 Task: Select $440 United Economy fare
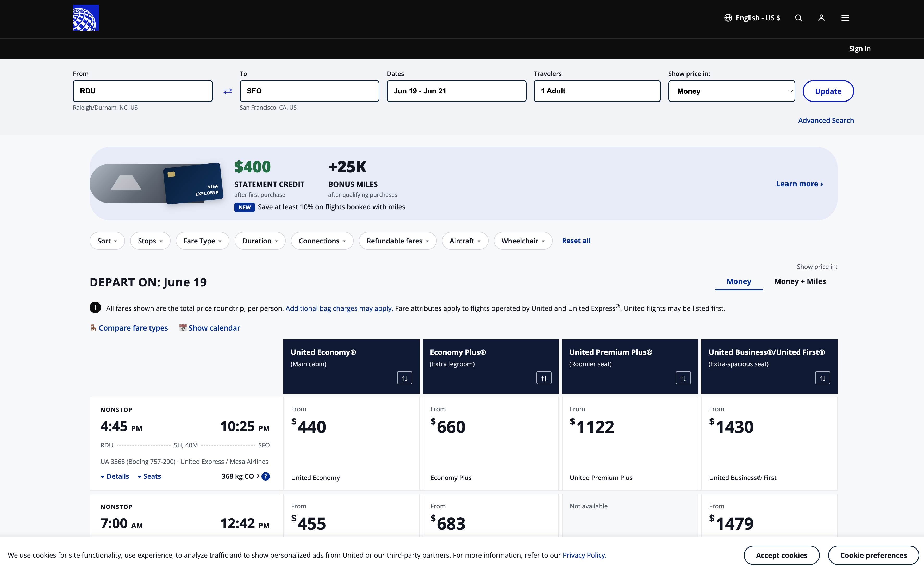[351, 444]
